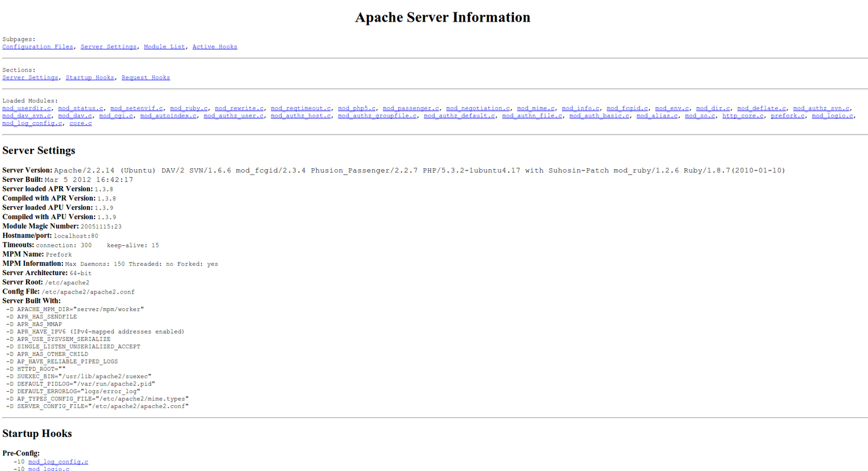Viewport: 868px width, 471px height.
Task: Click the '-D APACHE_MPM_DIR' build flag line
Action: tap(75, 309)
